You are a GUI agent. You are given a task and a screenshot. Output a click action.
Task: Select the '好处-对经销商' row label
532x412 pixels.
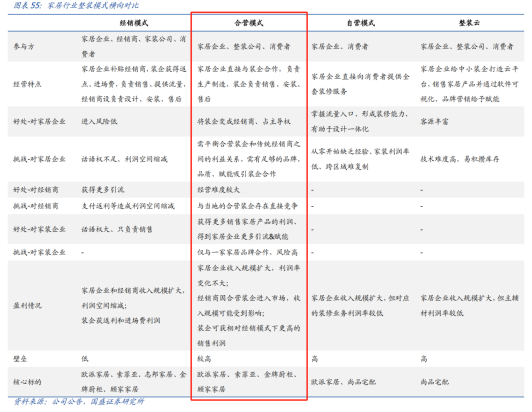coord(36,190)
